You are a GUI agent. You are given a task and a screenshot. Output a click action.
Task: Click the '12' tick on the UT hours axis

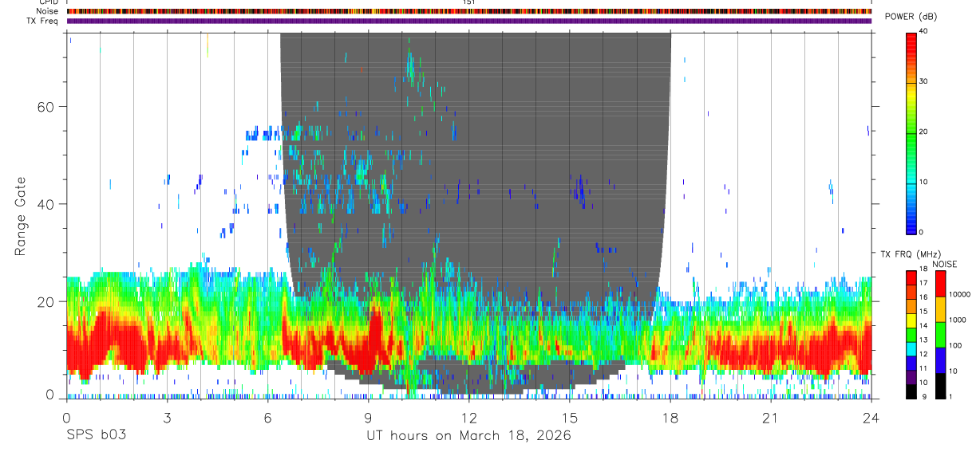click(x=468, y=418)
